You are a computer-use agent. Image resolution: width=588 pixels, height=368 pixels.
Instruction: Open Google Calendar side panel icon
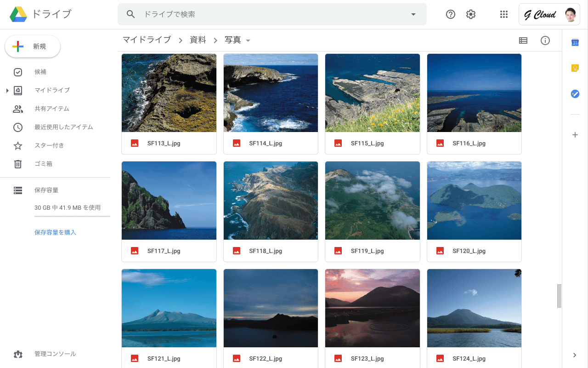point(575,42)
